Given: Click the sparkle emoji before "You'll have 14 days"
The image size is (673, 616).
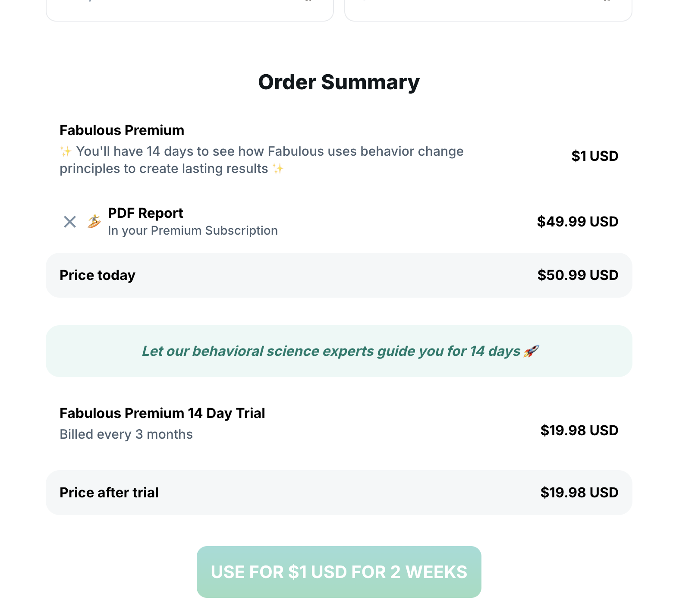Looking at the screenshot, I should pos(66,151).
